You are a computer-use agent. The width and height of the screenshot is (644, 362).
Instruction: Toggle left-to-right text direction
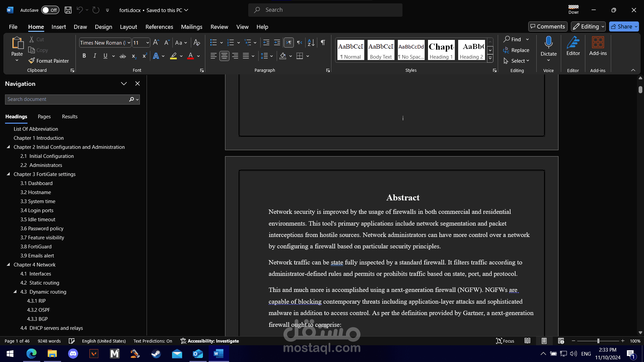point(288,43)
